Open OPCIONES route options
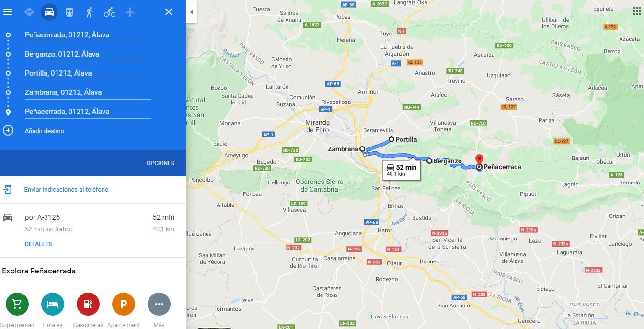644x329 pixels. (161, 163)
